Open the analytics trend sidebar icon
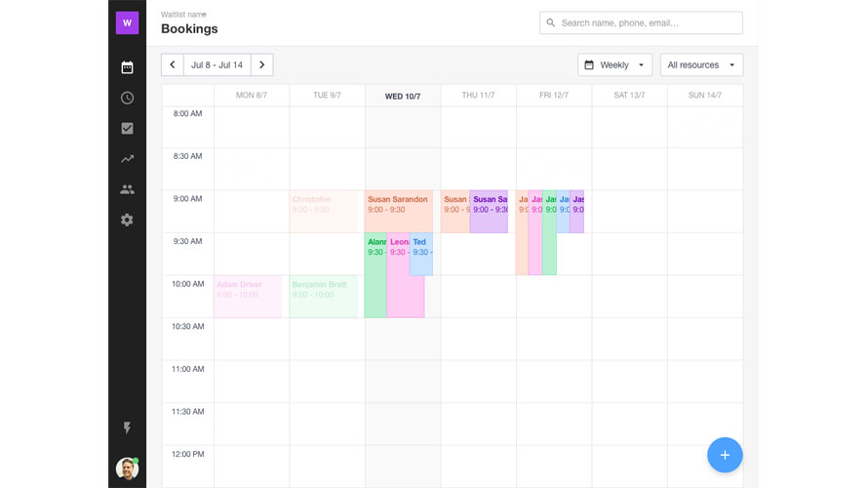The height and width of the screenshot is (488, 868). click(x=127, y=159)
